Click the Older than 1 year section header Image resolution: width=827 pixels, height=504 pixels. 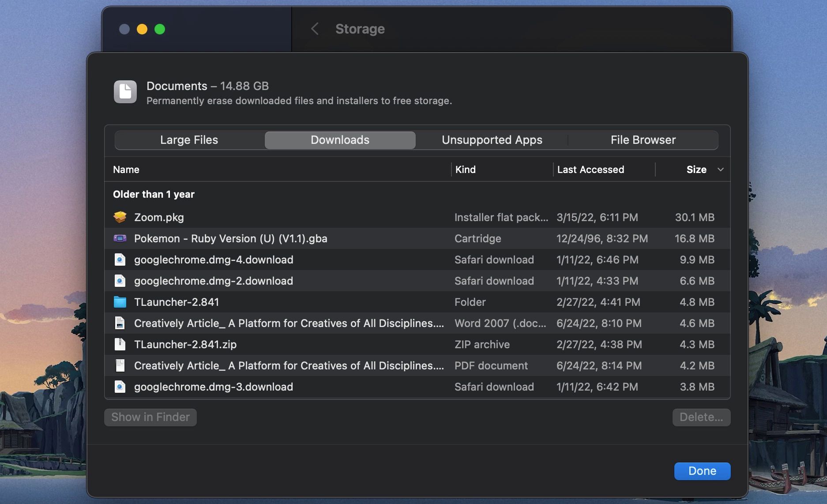(154, 194)
